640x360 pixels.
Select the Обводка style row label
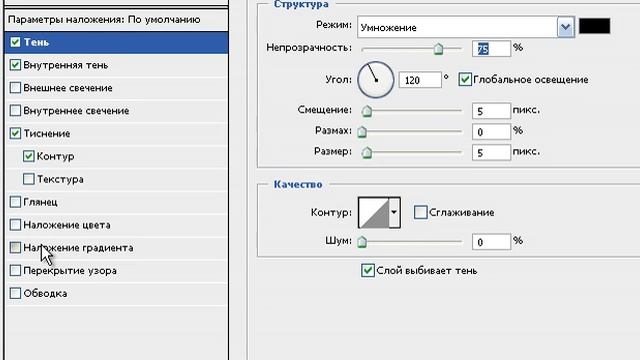[45, 293]
